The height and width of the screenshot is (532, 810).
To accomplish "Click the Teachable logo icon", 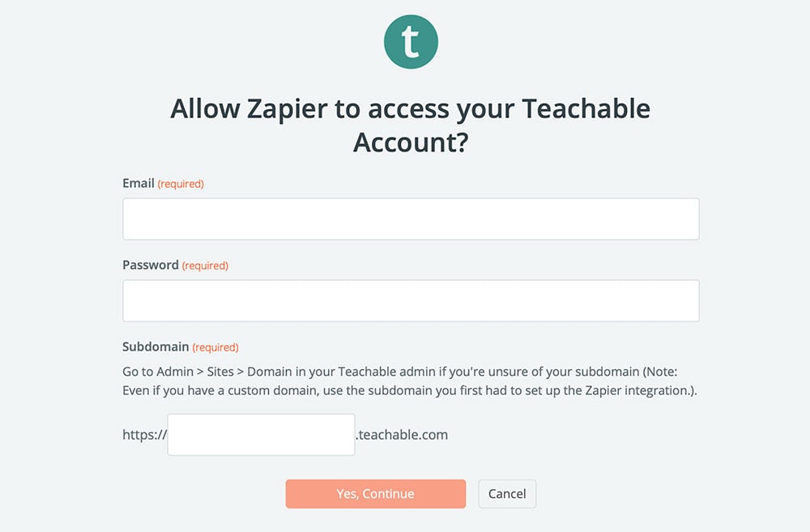I will (411, 41).
